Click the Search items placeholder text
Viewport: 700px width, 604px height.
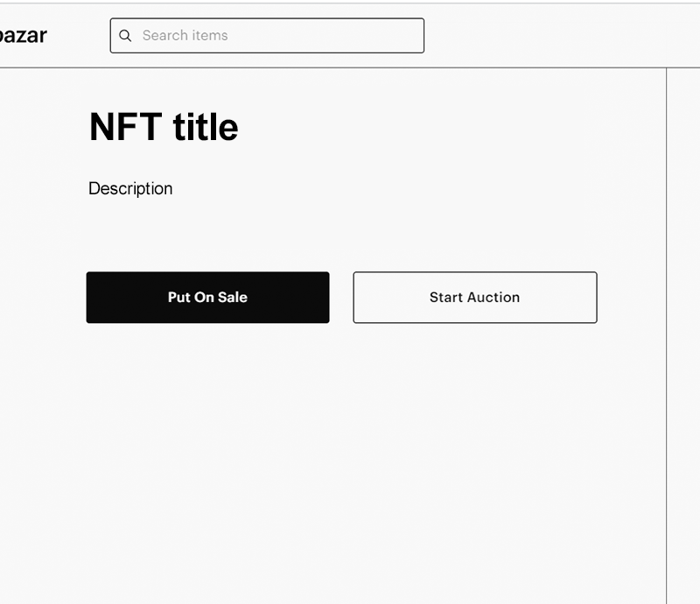tap(185, 35)
